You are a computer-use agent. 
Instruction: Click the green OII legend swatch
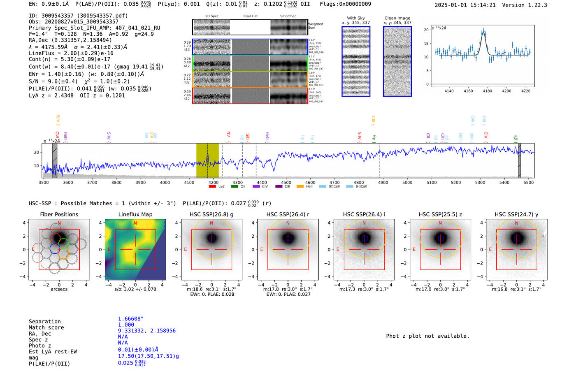pos(235,187)
